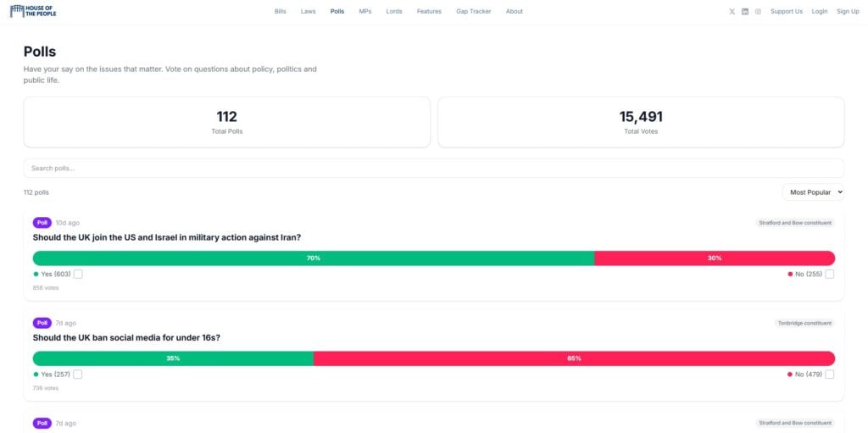This screenshot has height=433, width=868.
Task: Click the Support Us link
Action: (786, 12)
